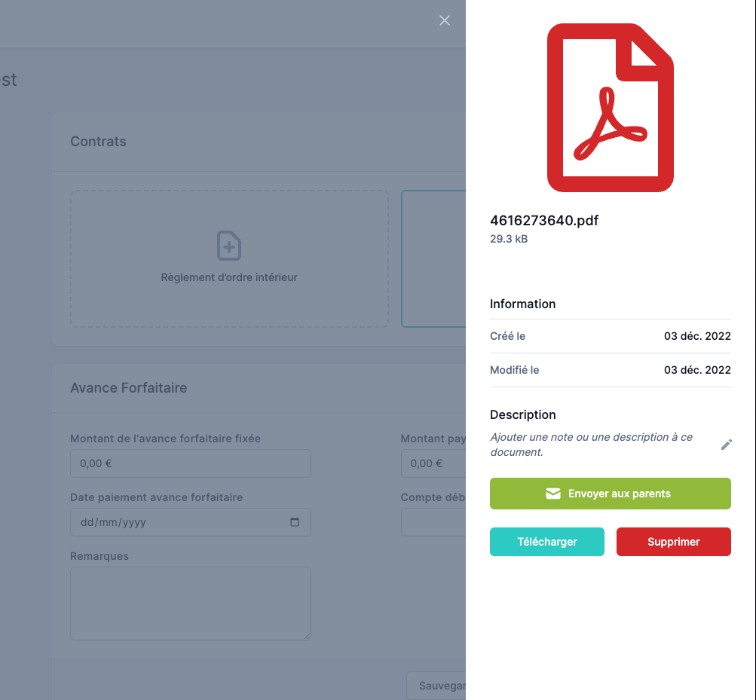This screenshot has height=700, width=756.
Task: Click inside the Remarques text area
Action: [x=190, y=604]
